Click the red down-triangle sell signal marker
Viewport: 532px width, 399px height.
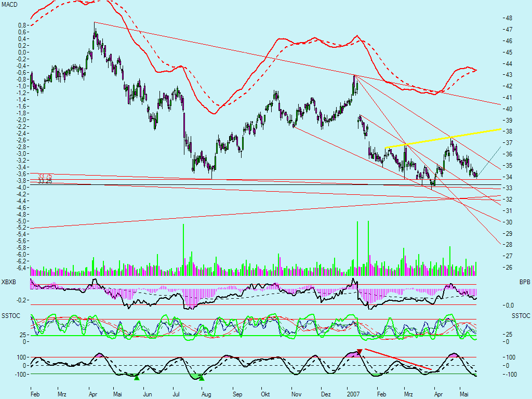pyautogui.click(x=359, y=352)
